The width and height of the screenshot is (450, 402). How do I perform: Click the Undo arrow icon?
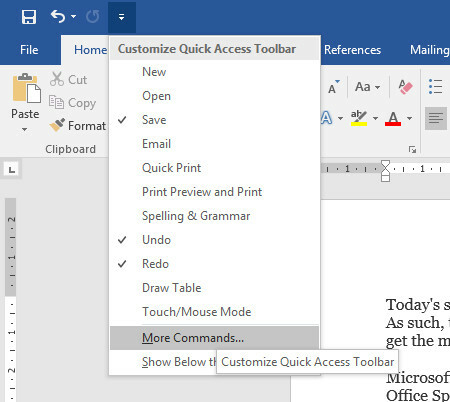(58, 16)
